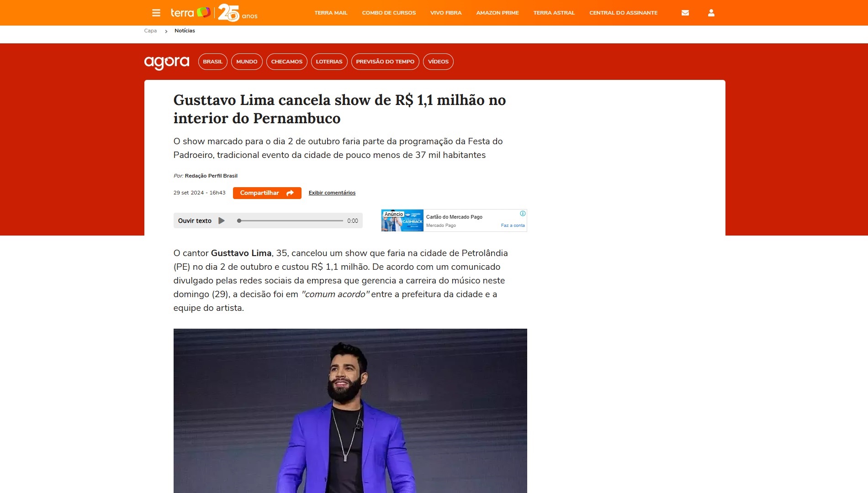Click the ad info icon
The width and height of the screenshot is (868, 493).
click(523, 213)
